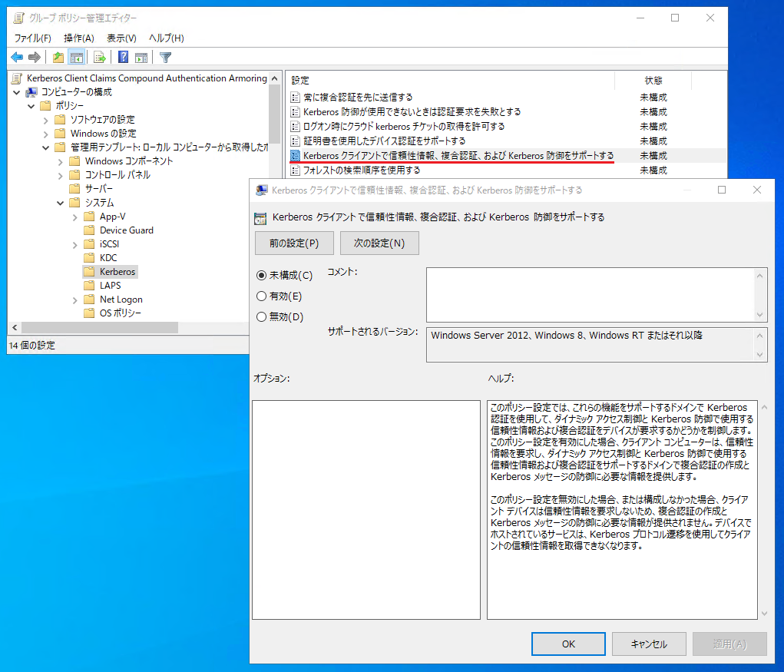Screen dimensions: 784x672
Task: Expand the ソフトウェアの設定 node
Action: tap(45, 120)
